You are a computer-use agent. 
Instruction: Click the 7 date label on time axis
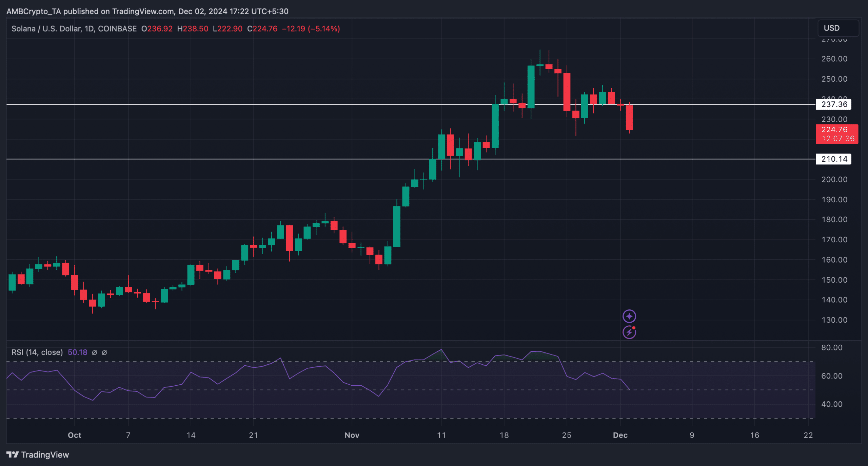point(128,435)
